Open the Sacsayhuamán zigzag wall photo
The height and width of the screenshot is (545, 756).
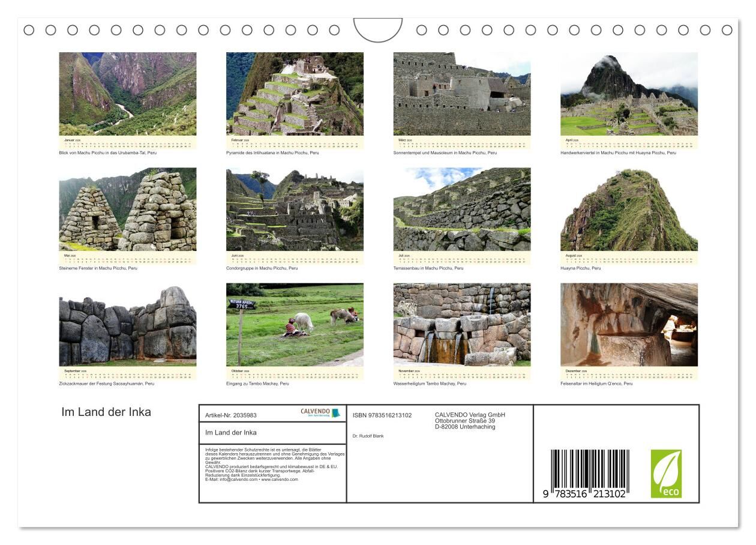point(127,325)
